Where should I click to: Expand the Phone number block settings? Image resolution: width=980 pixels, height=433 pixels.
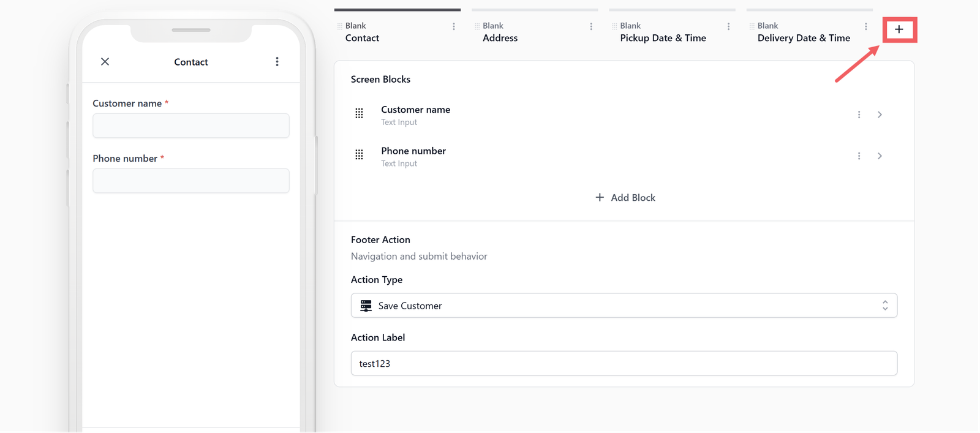pos(880,156)
